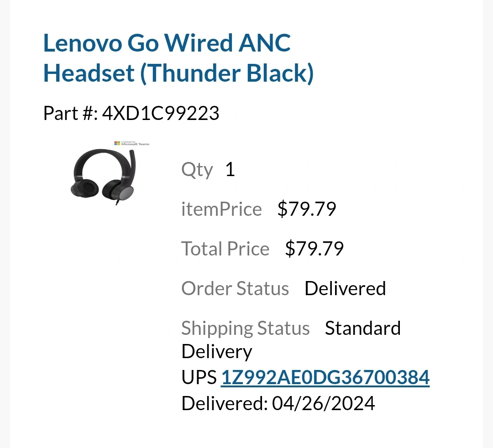
Task: Click the Thunder Black text in the title
Action: pyautogui.click(x=227, y=73)
